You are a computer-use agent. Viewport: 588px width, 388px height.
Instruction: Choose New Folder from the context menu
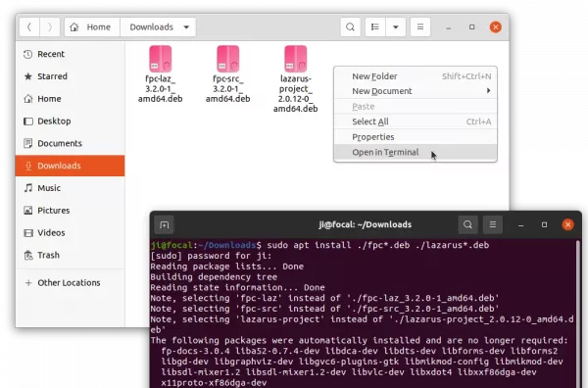(x=416, y=76)
